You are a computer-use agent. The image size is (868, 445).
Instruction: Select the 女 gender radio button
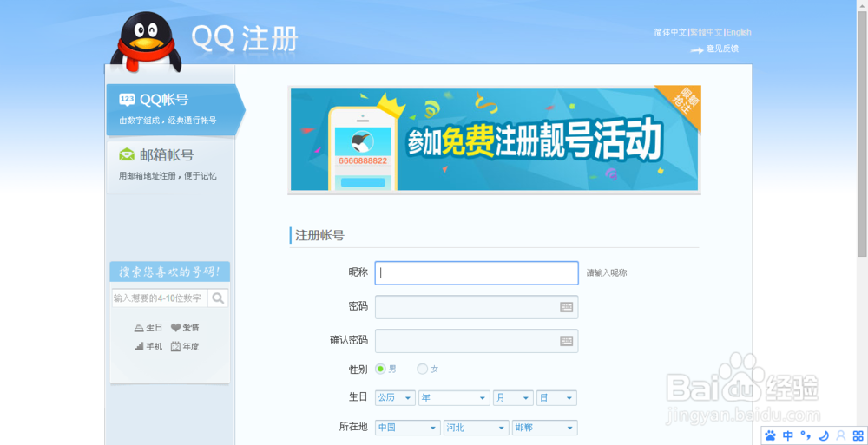point(423,369)
